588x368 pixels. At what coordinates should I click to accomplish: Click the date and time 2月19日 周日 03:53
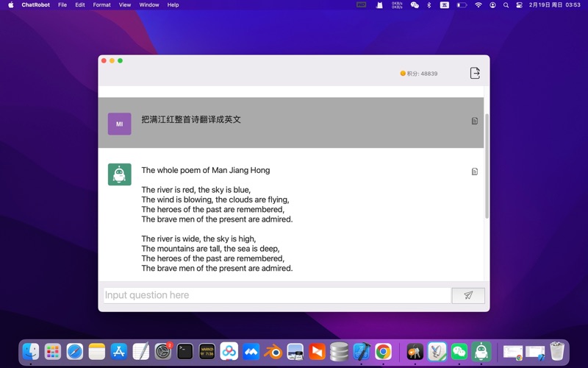(x=555, y=5)
